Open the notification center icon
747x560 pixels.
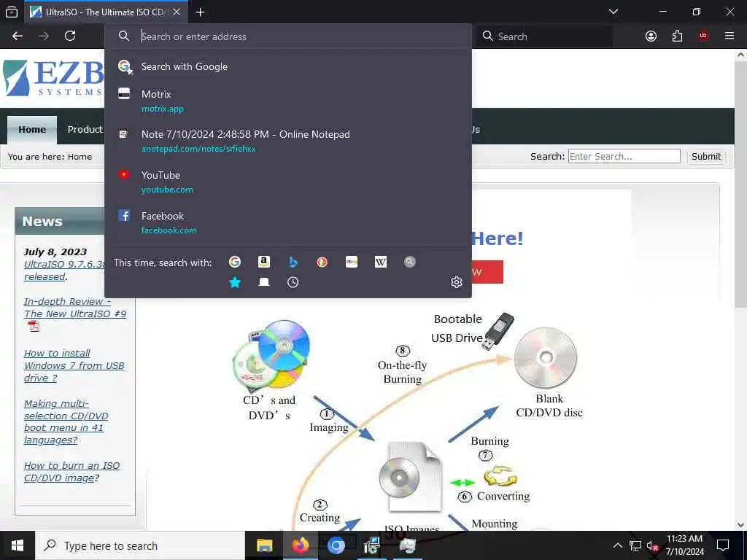723,545
